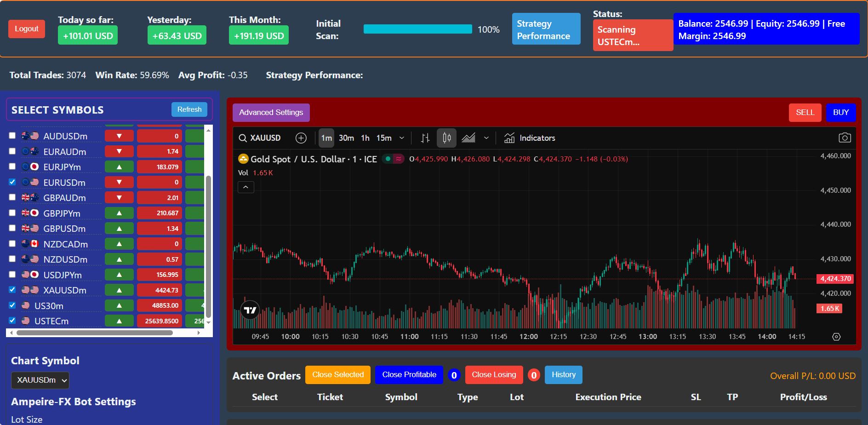Click the TradingView logo icon
868x425 pixels.
[x=250, y=310]
